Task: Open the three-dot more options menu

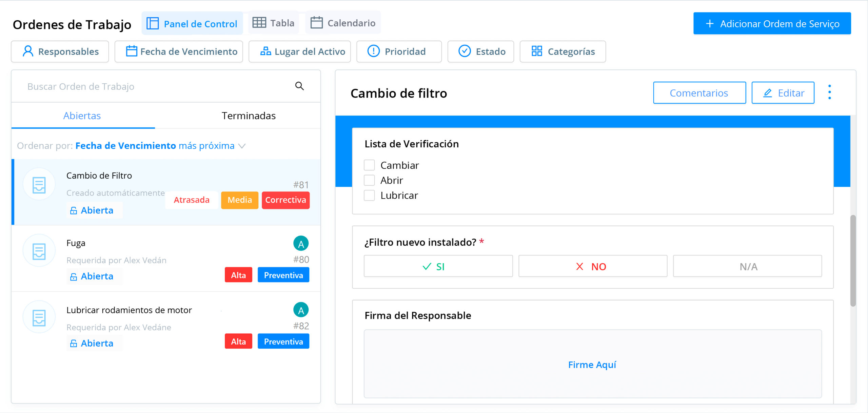Action: point(829,92)
